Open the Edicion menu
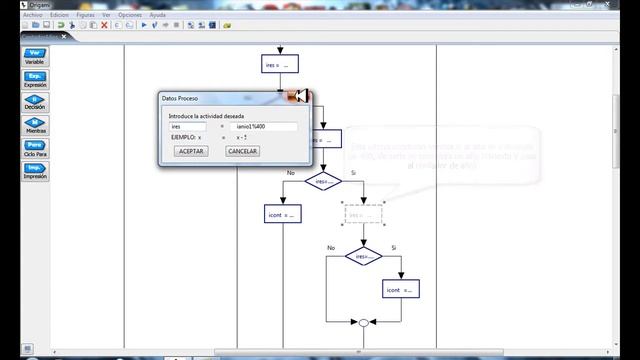640x360 pixels. click(x=59, y=15)
